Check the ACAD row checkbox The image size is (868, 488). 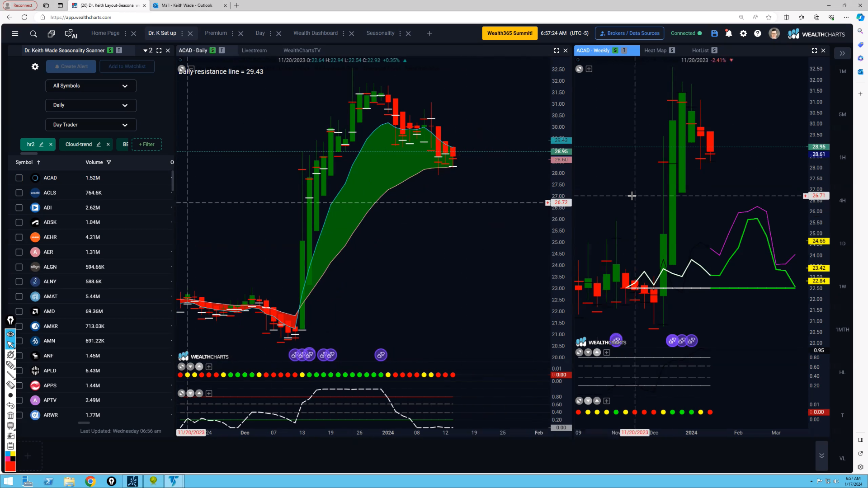pos(19,178)
